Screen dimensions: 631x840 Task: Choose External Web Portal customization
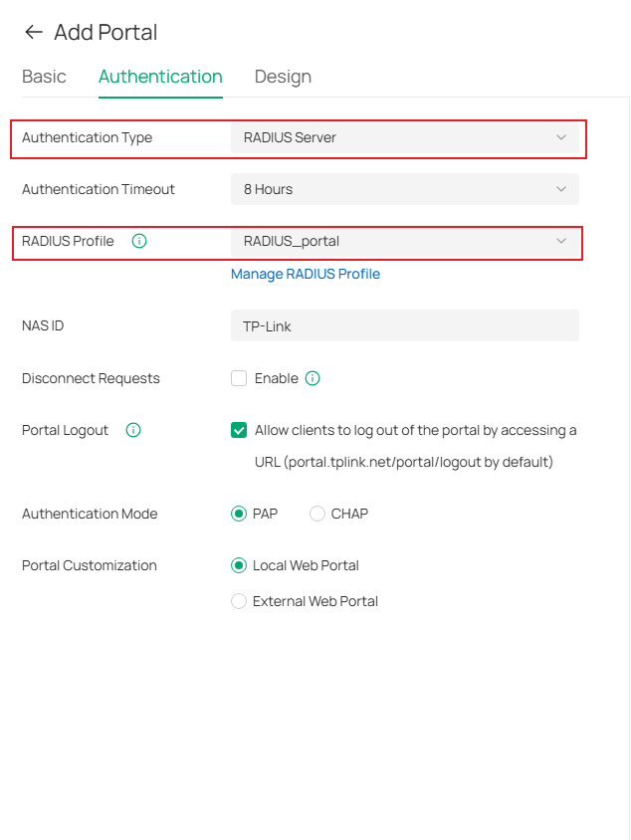(239, 601)
